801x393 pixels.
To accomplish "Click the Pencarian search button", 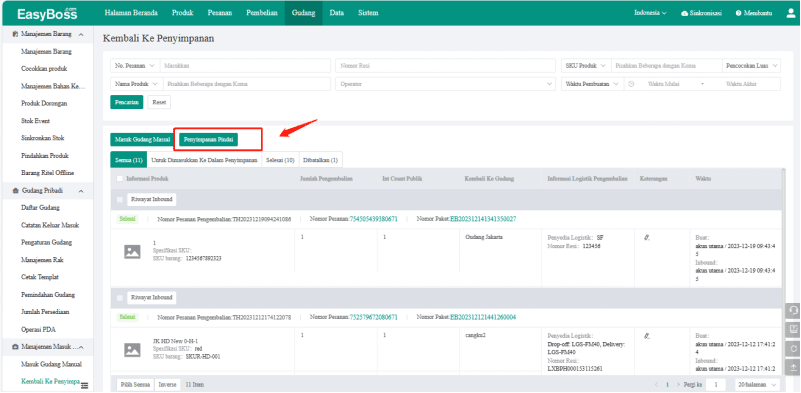I will [x=127, y=102].
